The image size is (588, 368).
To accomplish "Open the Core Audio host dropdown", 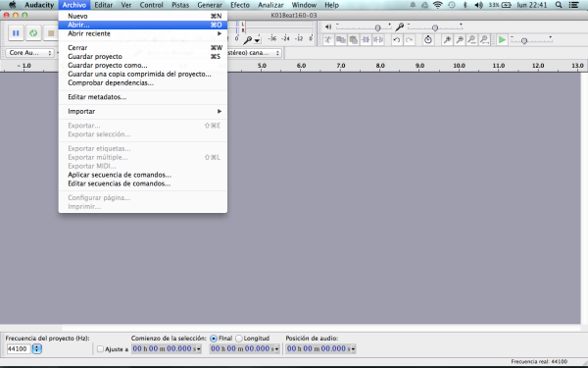I will pos(29,53).
